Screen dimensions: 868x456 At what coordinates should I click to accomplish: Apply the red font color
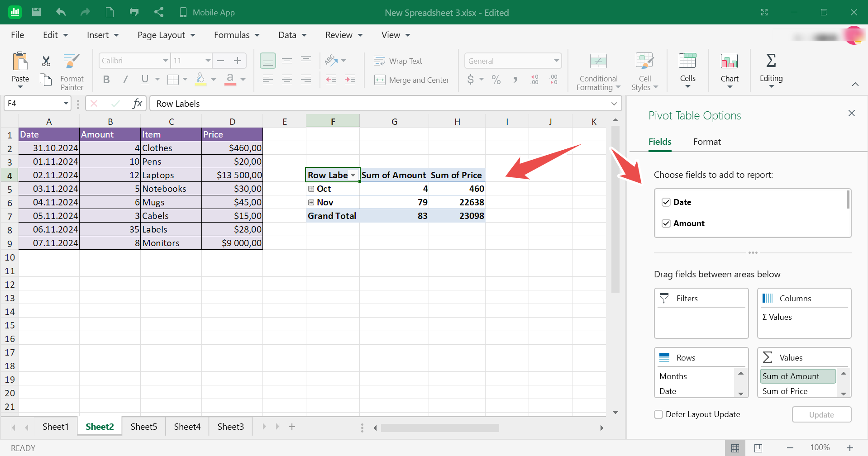(230, 80)
